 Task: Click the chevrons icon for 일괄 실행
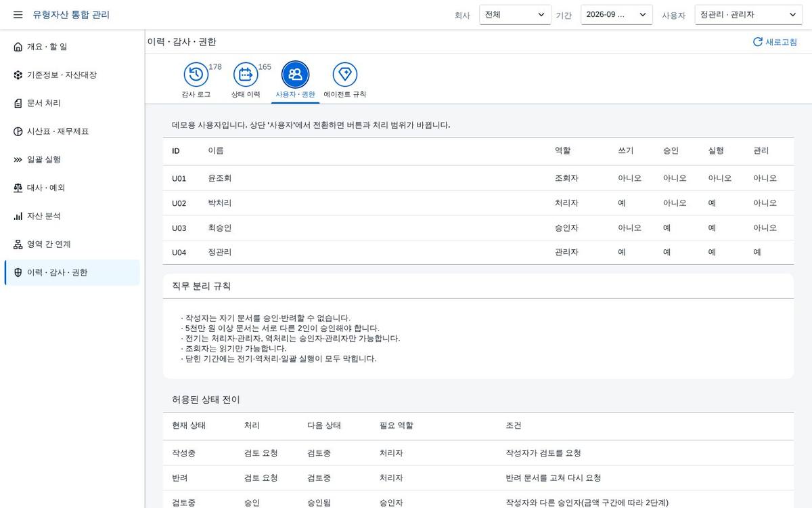pyautogui.click(x=18, y=160)
